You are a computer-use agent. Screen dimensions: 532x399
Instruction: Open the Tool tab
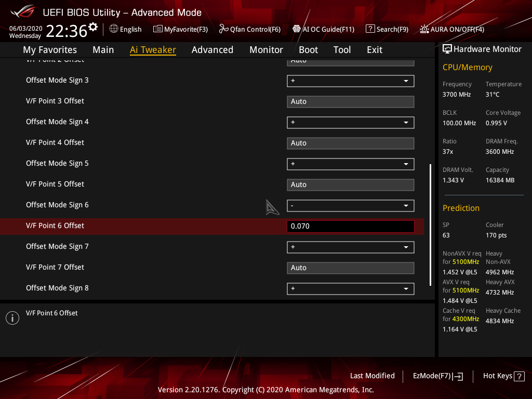coord(342,50)
